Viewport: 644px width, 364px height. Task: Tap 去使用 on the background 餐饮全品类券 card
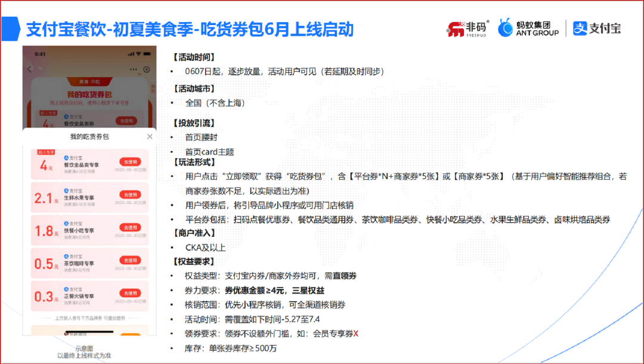coord(126,121)
